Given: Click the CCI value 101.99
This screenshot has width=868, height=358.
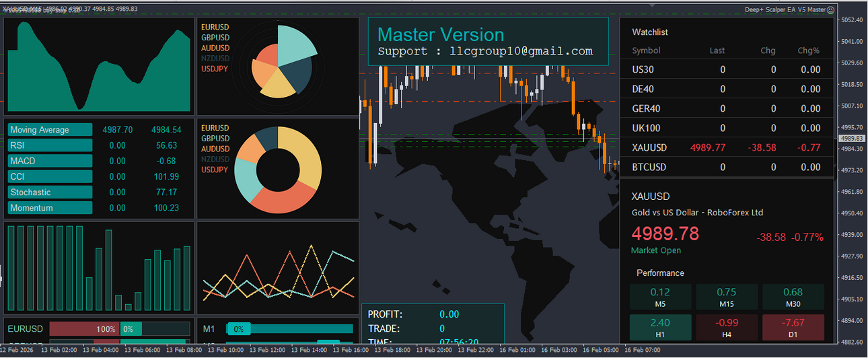Looking at the screenshot, I should (x=166, y=176).
